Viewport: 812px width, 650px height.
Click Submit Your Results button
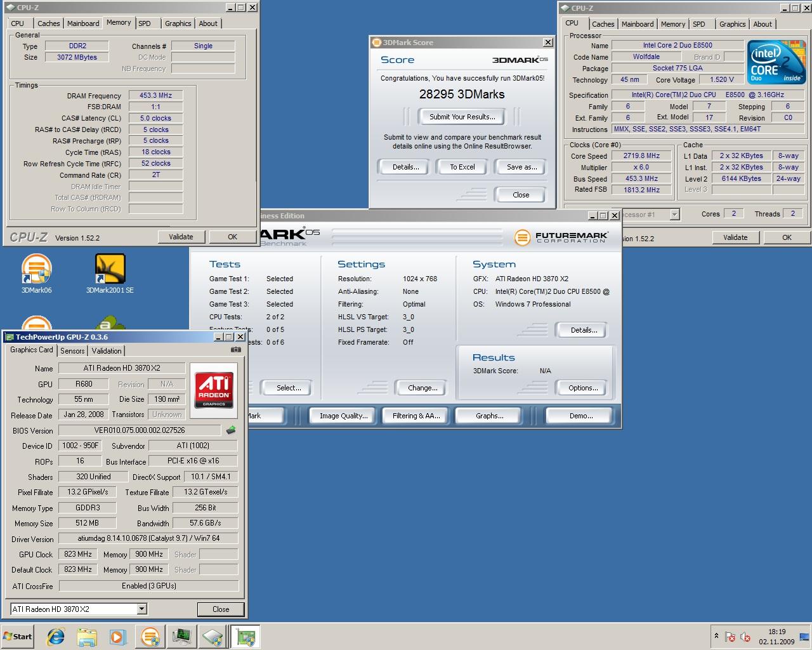462,117
